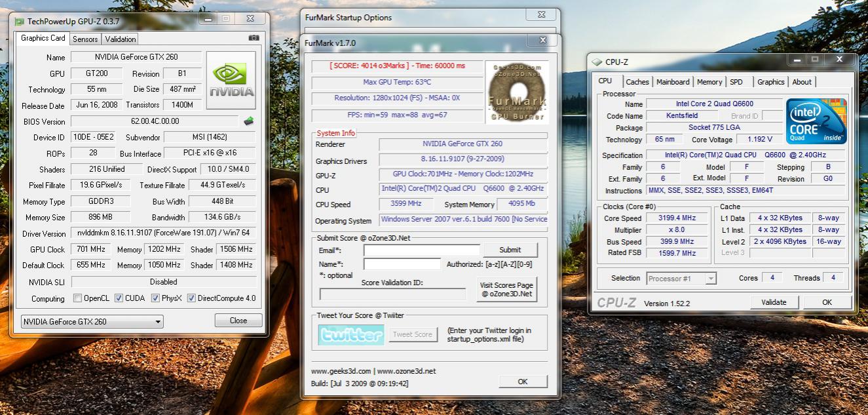
Task: Click the GPU Clock value '701 MHz'
Action: 90,249
